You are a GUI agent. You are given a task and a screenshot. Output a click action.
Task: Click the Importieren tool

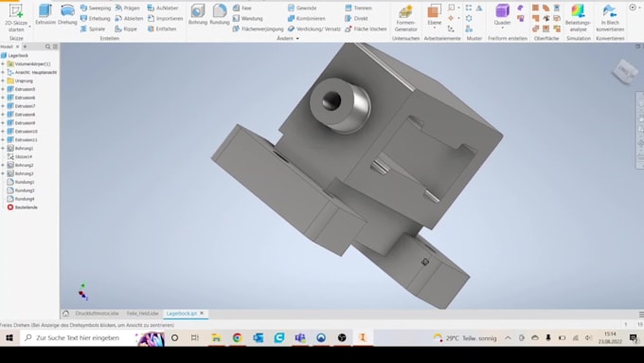tap(165, 19)
